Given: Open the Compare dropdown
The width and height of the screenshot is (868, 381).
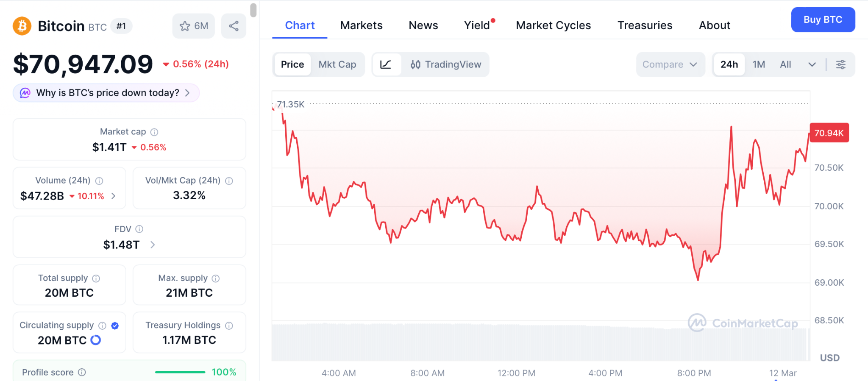Looking at the screenshot, I should click(670, 64).
